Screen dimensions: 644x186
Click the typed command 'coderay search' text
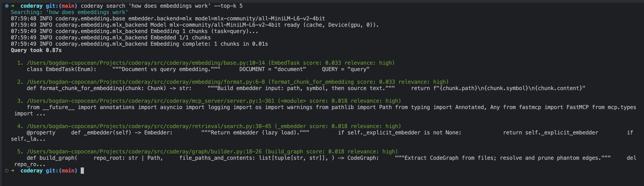(103, 6)
